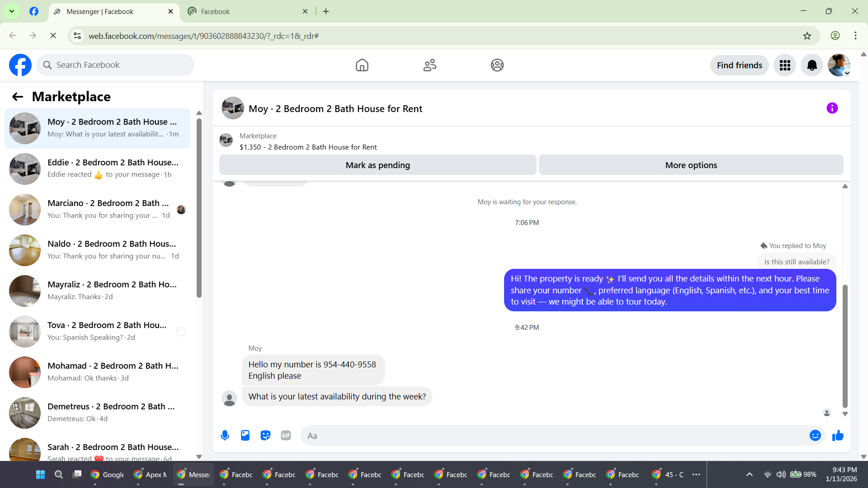Screen dimensions: 868x488
Task: Bookmark this page with star icon
Action: [x=807, y=36]
